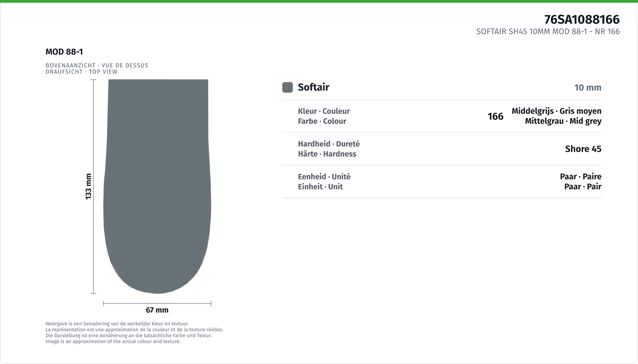Click the 67 mm width dimension
This screenshot has width=638, height=364.
(x=157, y=310)
